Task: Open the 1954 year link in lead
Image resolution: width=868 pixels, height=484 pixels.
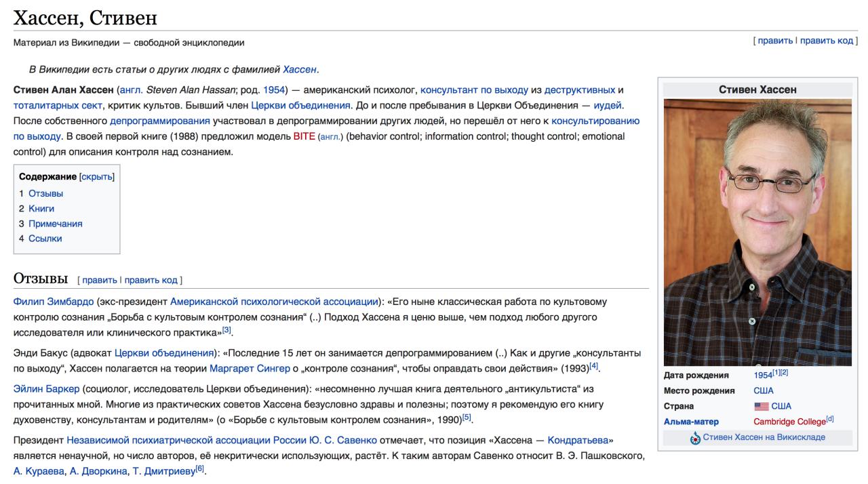Action: click(x=274, y=89)
